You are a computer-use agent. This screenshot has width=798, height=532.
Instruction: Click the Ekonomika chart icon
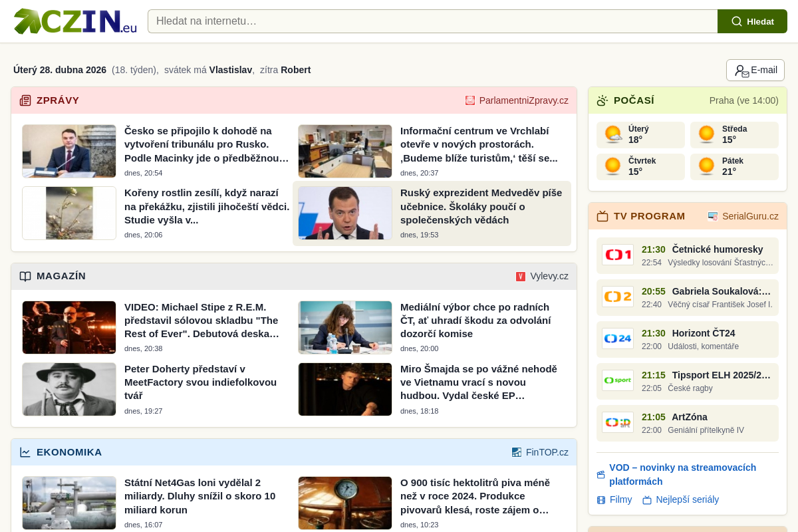tap(25, 452)
